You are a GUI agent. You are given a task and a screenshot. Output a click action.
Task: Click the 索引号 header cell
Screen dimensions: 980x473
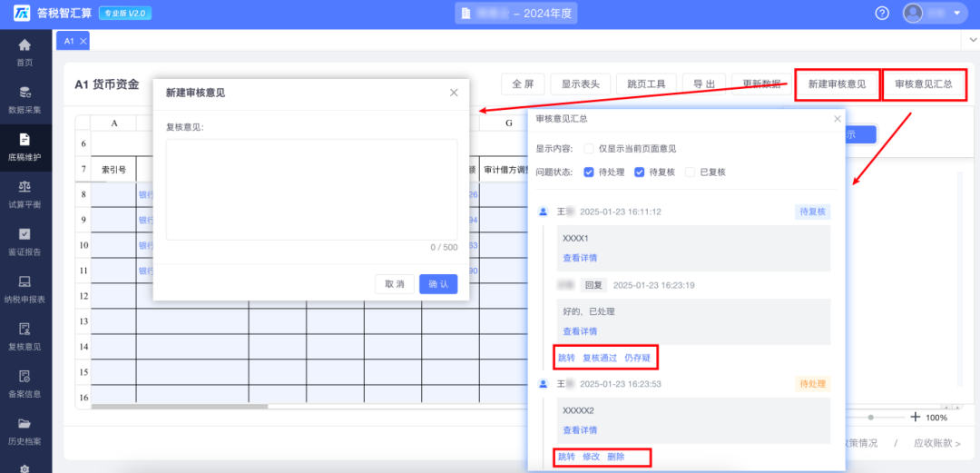pyautogui.click(x=113, y=170)
